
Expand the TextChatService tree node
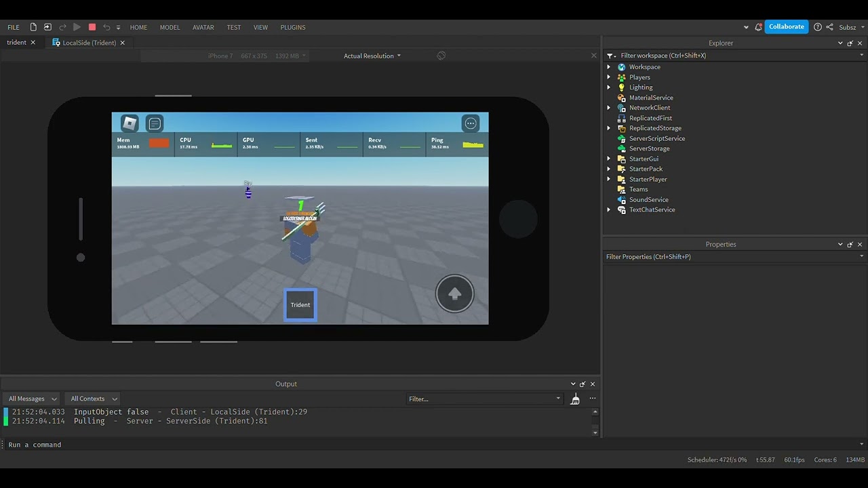coord(608,209)
